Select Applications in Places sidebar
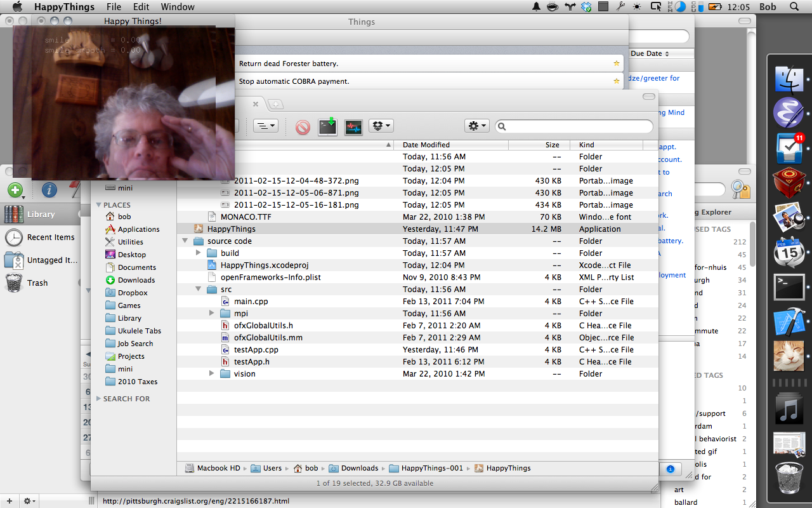 click(138, 229)
